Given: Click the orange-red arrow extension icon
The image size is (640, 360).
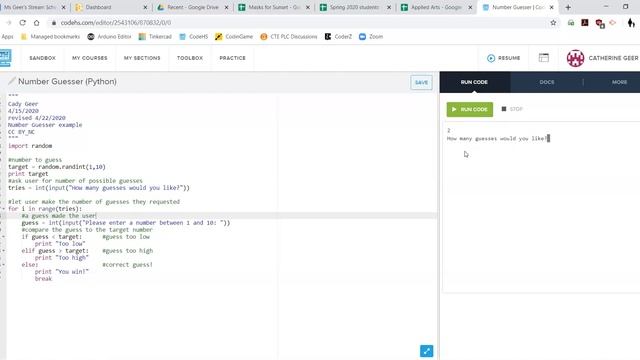Looking at the screenshot, I should click(613, 23).
